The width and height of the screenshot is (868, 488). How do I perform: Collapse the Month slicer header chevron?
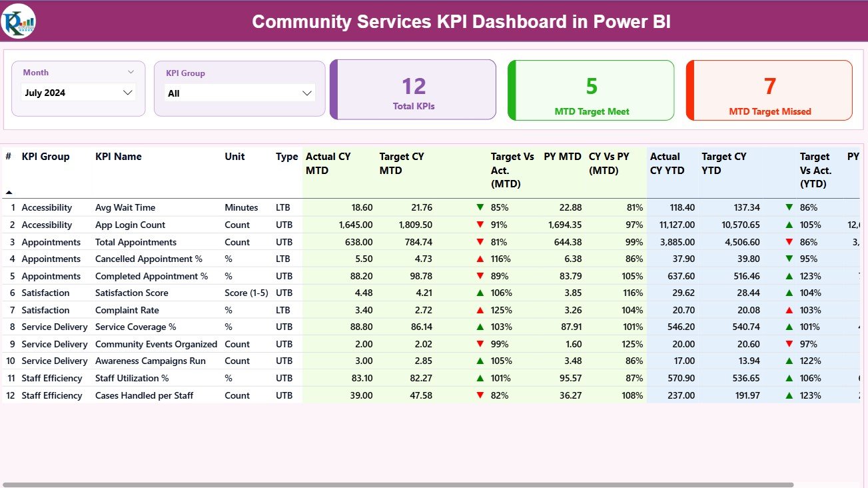pos(131,72)
